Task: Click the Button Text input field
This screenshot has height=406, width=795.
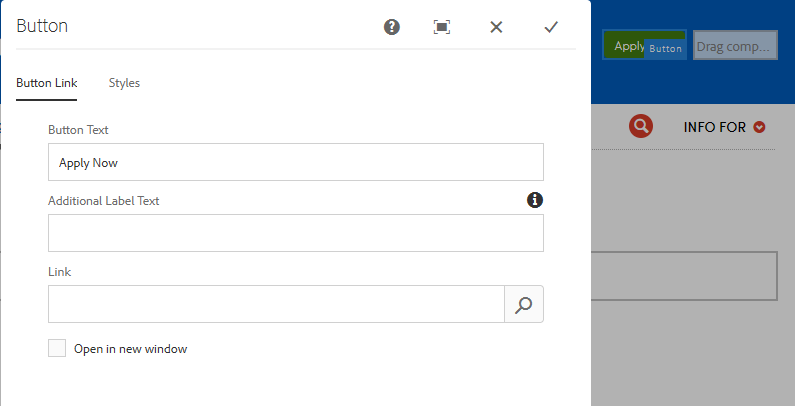Action: [x=295, y=162]
